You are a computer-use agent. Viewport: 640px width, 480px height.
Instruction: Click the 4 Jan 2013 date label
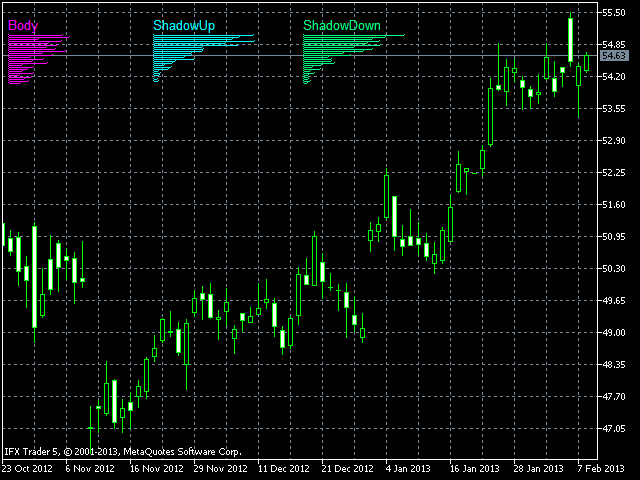[x=408, y=469]
